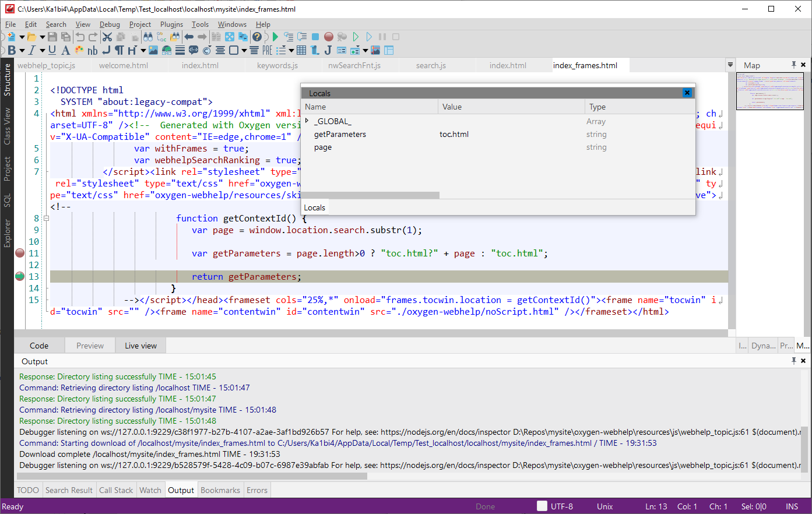Click the fullscreen arrows toolbar icon
Screen dimensions: 812x514
(x=229, y=37)
